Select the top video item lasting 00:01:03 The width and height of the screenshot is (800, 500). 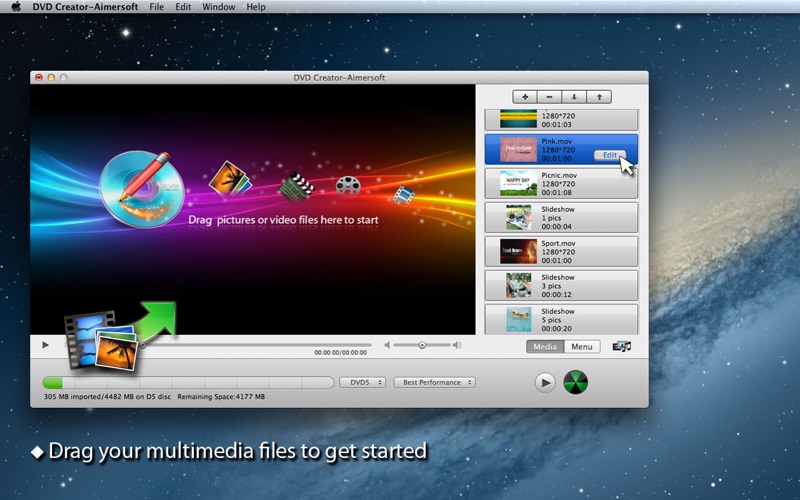click(561, 120)
